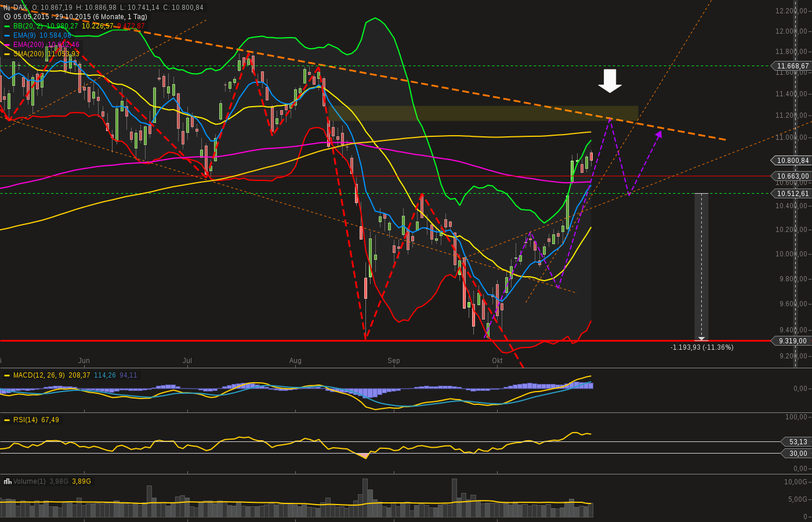This screenshot has width=812, height=522.
Task: Click the MACD signal value 114,26
Action: [x=105, y=375]
